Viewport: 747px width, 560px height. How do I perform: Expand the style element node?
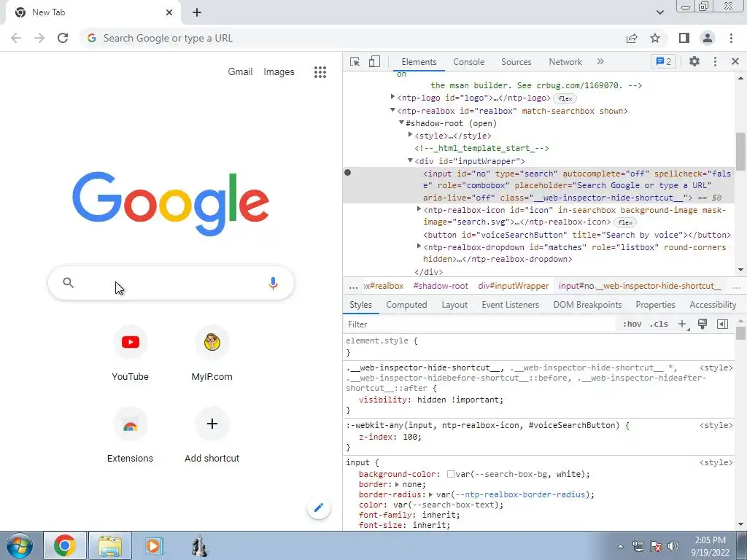tap(410, 135)
